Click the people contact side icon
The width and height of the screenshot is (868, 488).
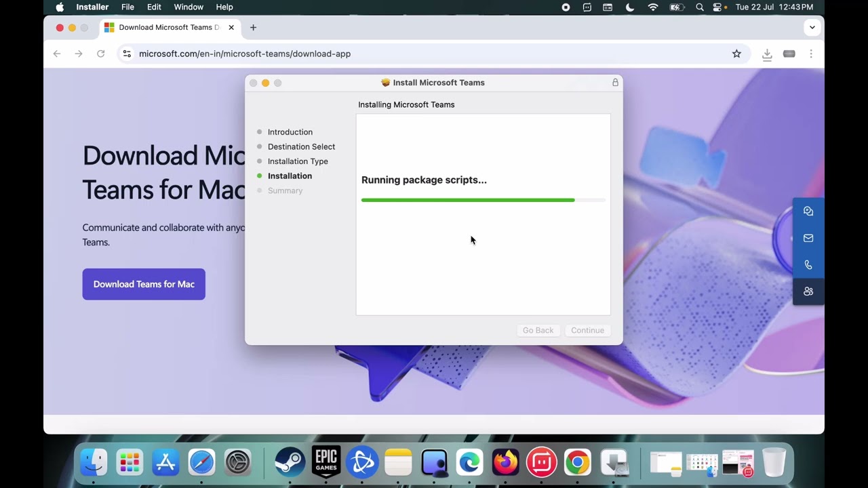pos(808,291)
